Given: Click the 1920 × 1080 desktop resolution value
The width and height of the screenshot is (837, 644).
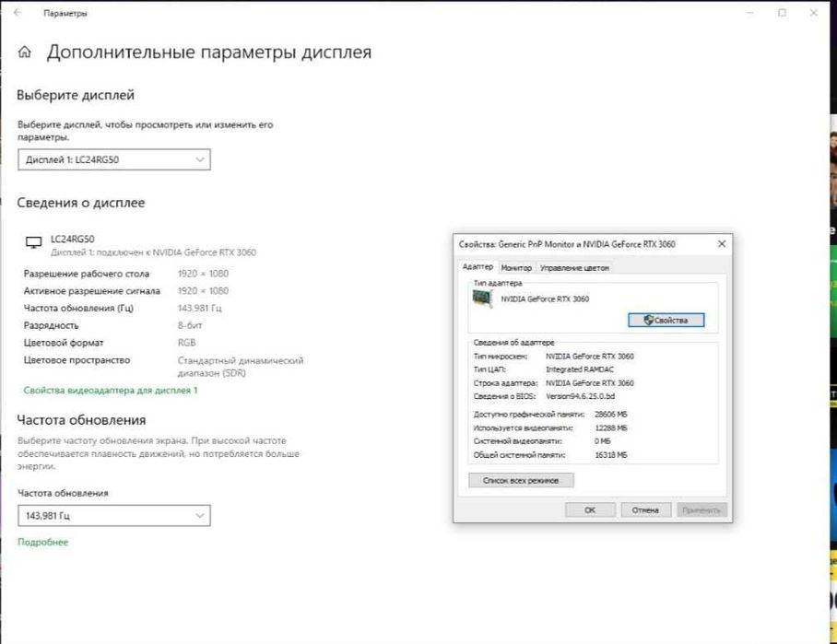Looking at the screenshot, I should [x=203, y=274].
